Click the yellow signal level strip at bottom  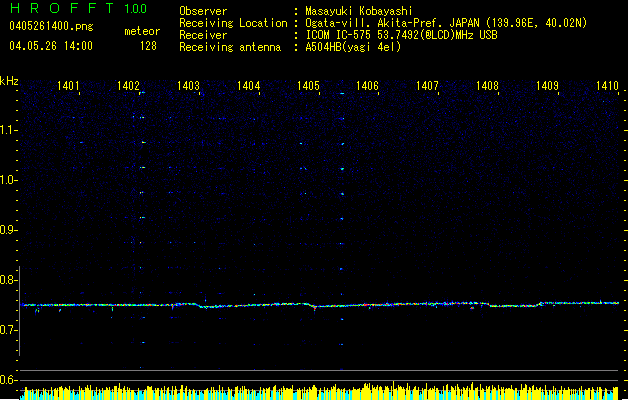click(320, 392)
